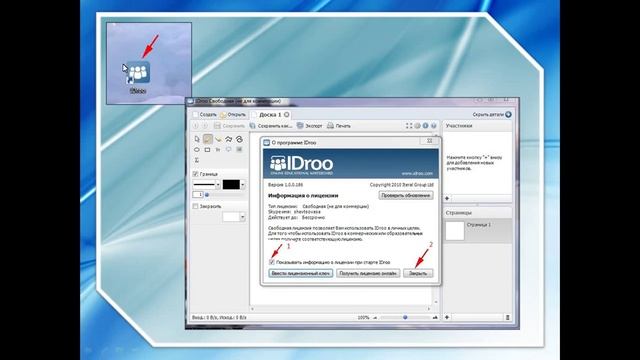Select the arrow pointer tool in toolbox
Screen dimensions: 640x360
coord(197,139)
